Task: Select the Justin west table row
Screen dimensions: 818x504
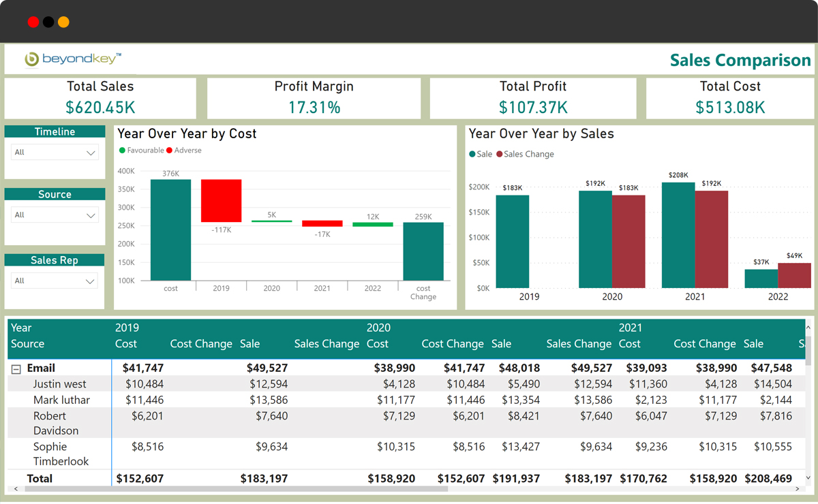Action: [x=60, y=384]
